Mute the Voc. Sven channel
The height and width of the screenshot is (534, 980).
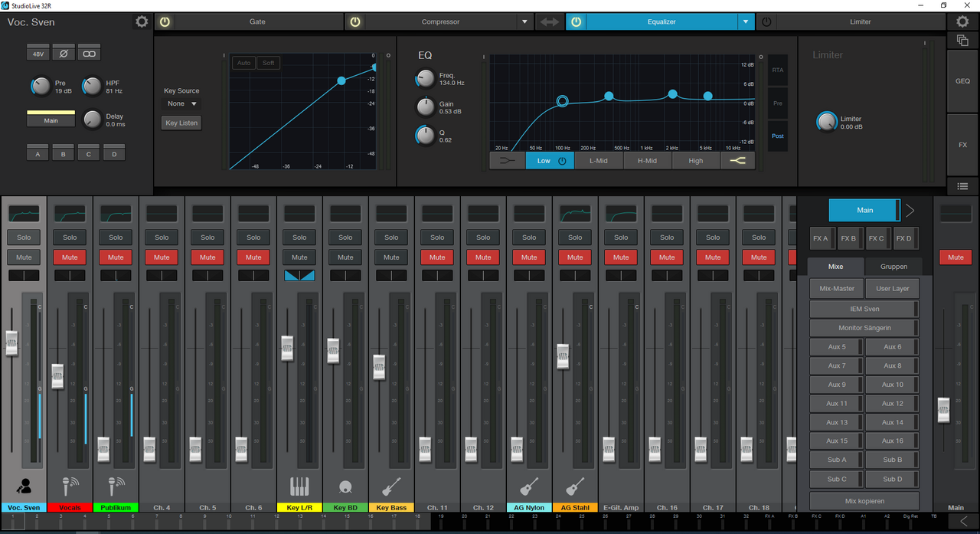[24, 257]
